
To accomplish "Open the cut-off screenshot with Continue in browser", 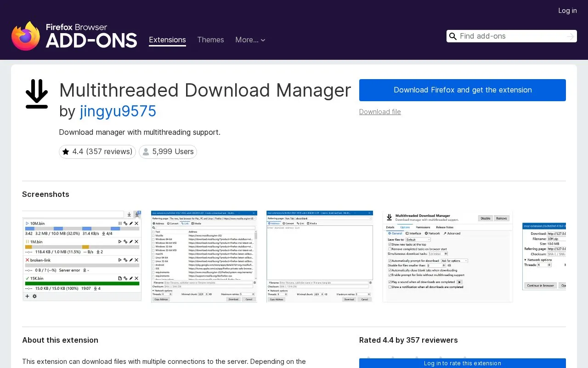I will 544,256.
